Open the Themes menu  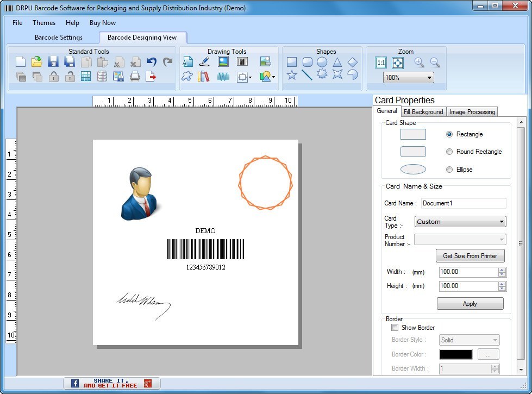point(44,23)
